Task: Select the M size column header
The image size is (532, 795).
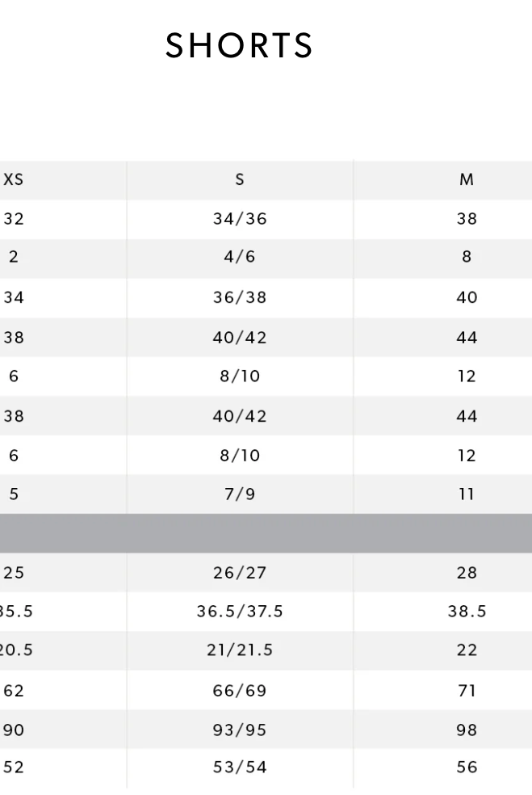Action: click(467, 179)
